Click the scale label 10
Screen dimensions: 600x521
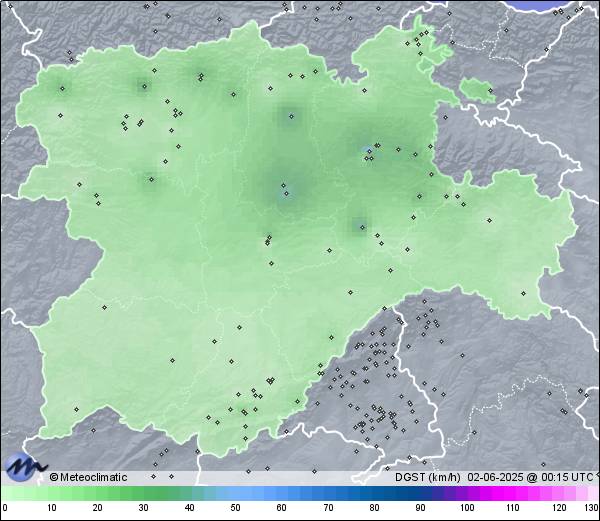tap(52, 508)
